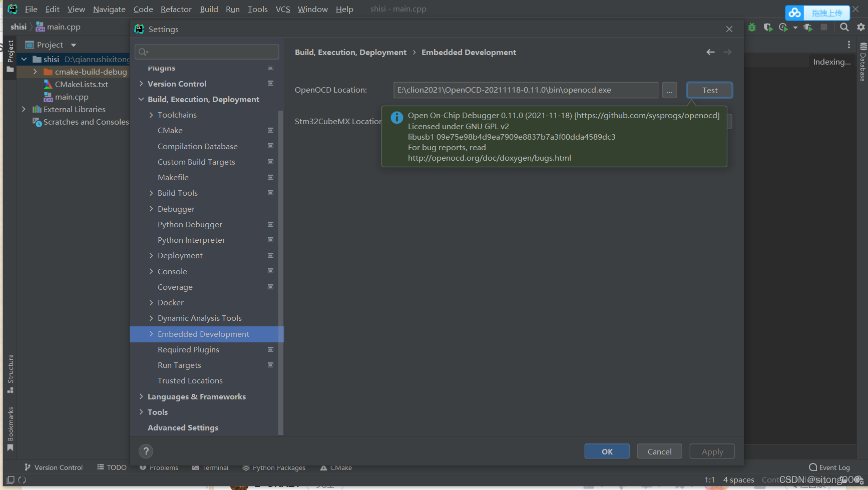This screenshot has height=490, width=868.
Task: Click the Debug bug icon in toolbar
Action: [752, 27]
